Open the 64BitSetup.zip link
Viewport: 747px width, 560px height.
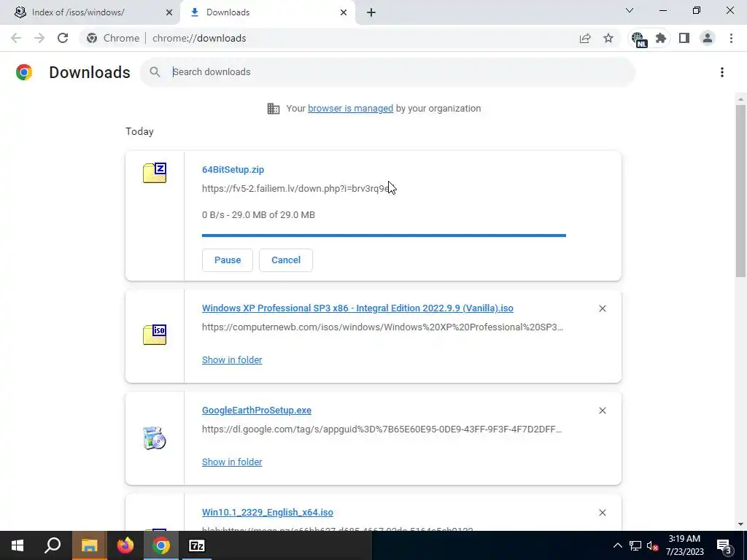(x=233, y=169)
